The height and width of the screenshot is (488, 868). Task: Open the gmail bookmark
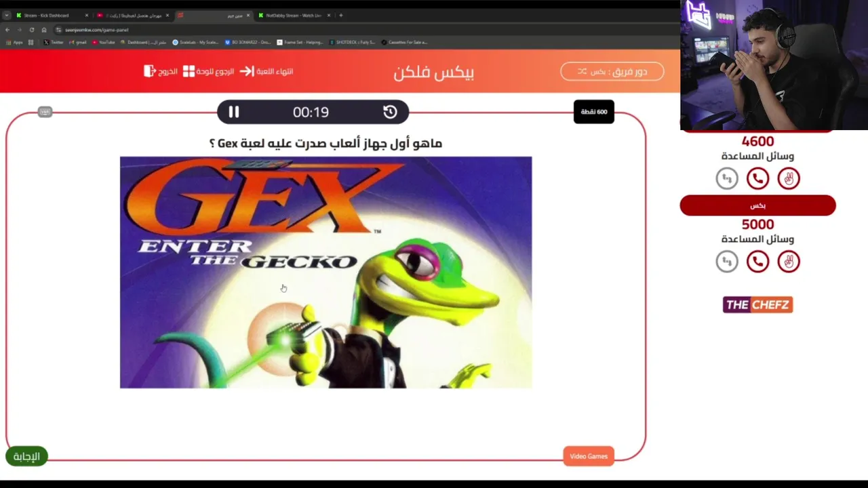[x=78, y=42]
